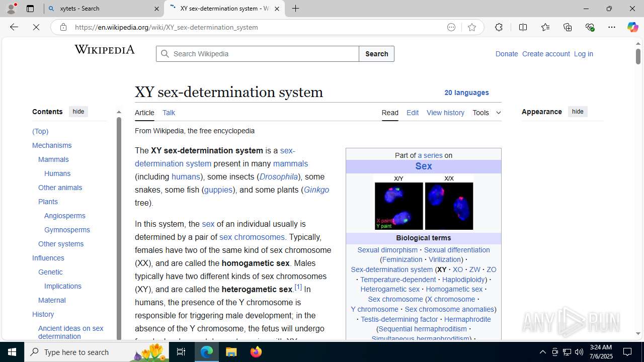Open the Notifications center
Image resolution: width=644 pixels, height=362 pixels.
point(627,352)
